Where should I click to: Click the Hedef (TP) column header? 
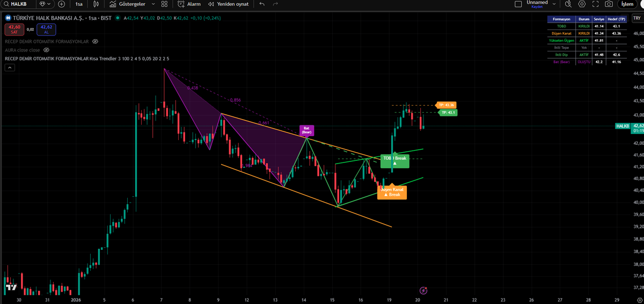(618, 19)
